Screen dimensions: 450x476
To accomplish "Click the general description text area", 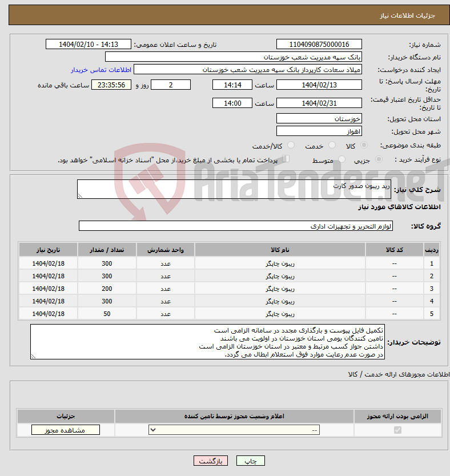I will 234,189.
